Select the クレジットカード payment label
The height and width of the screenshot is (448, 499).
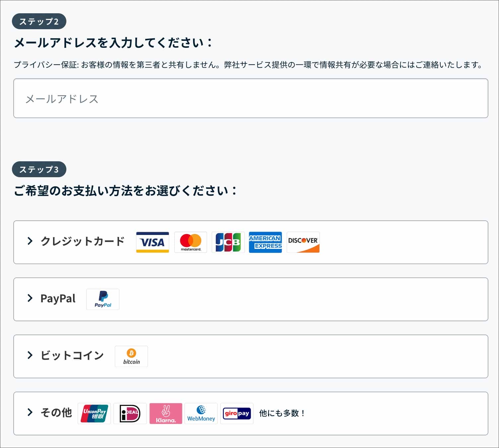point(83,241)
